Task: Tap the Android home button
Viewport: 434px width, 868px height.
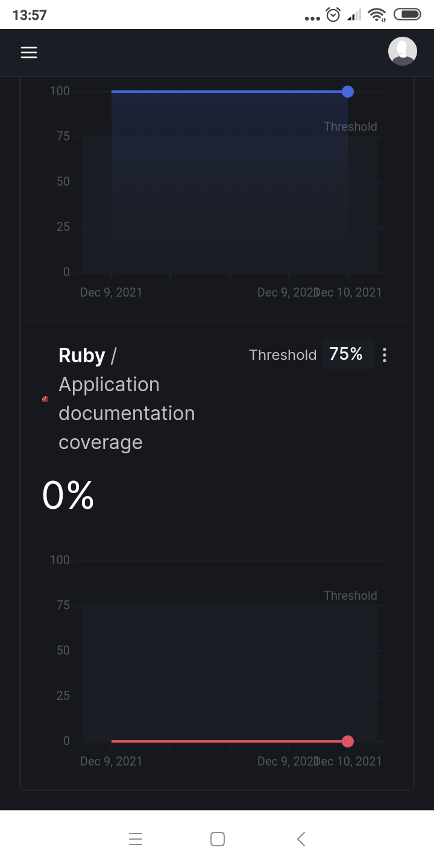Action: point(217,839)
